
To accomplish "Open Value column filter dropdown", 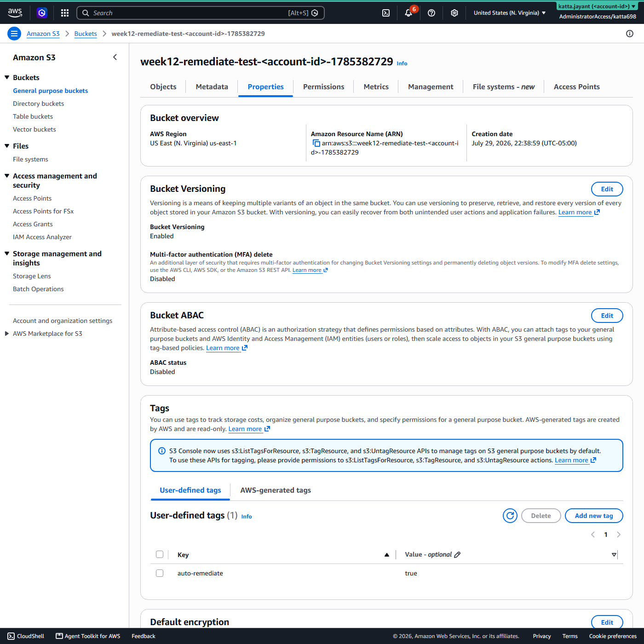I will pyautogui.click(x=614, y=555).
